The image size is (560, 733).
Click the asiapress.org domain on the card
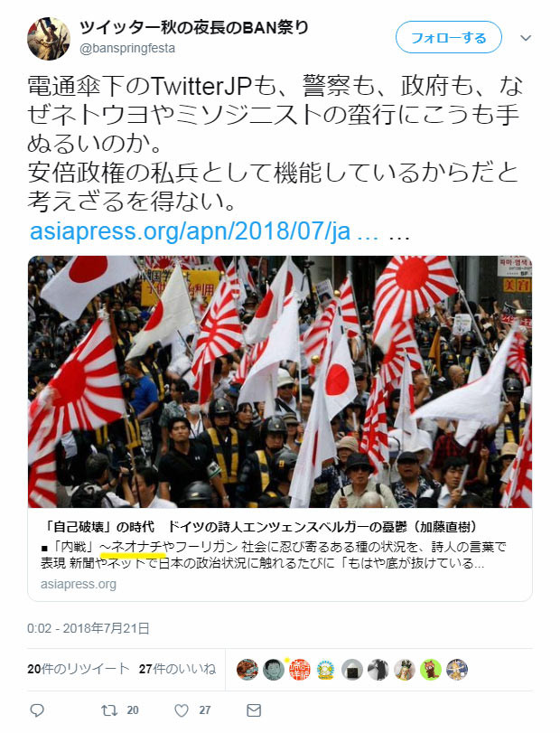[x=79, y=584]
